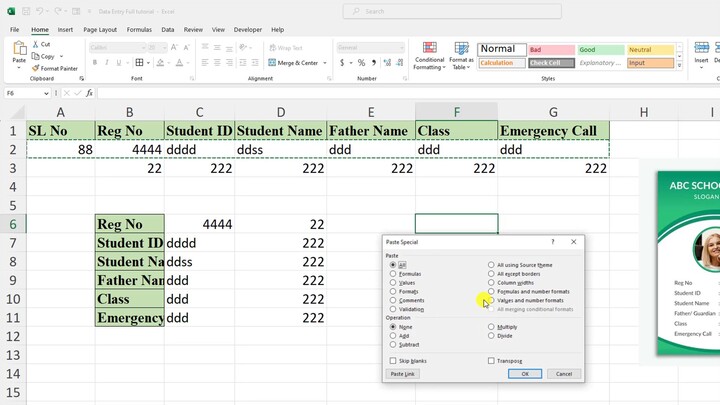This screenshot has width=720, height=405.
Task: Open the number format General dropdown
Action: [x=401, y=48]
